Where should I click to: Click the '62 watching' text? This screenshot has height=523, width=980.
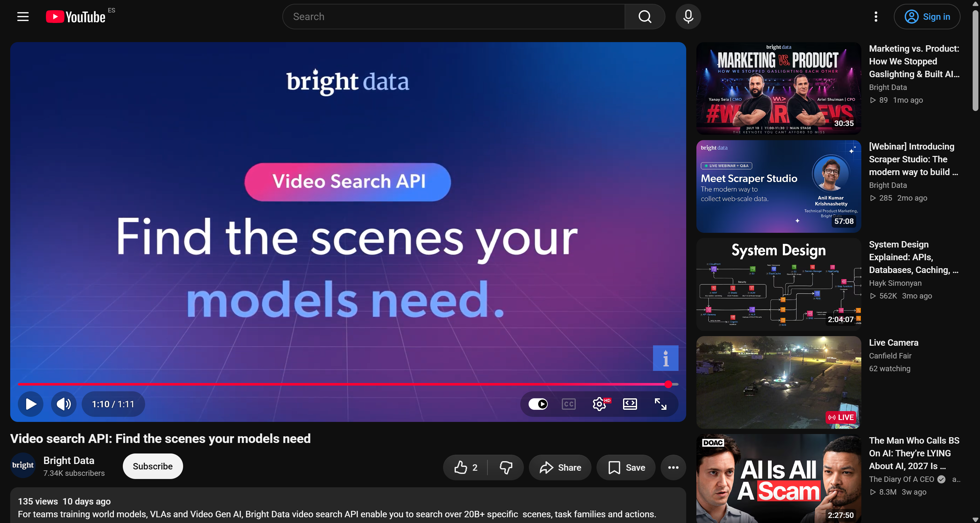pyautogui.click(x=889, y=369)
